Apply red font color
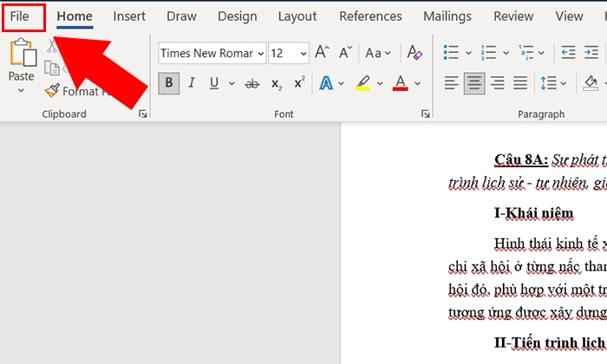 401,83
